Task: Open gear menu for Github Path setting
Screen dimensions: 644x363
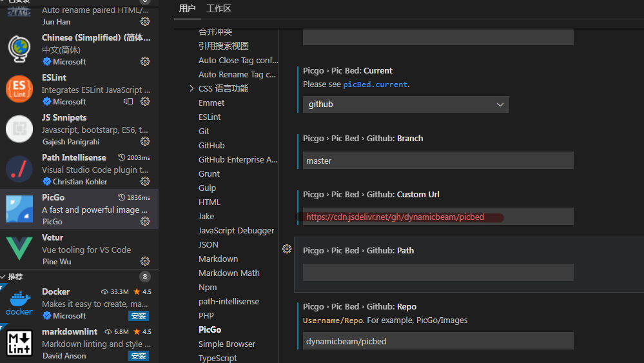Action: [x=287, y=249]
